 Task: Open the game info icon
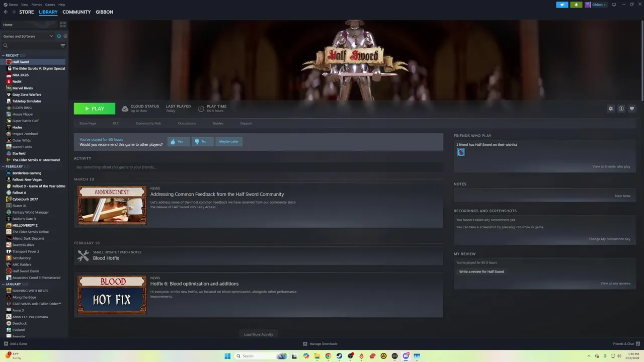pos(621,109)
